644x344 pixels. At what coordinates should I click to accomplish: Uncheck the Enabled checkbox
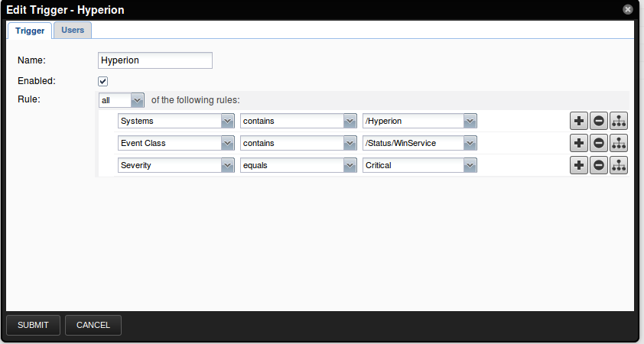tap(103, 81)
